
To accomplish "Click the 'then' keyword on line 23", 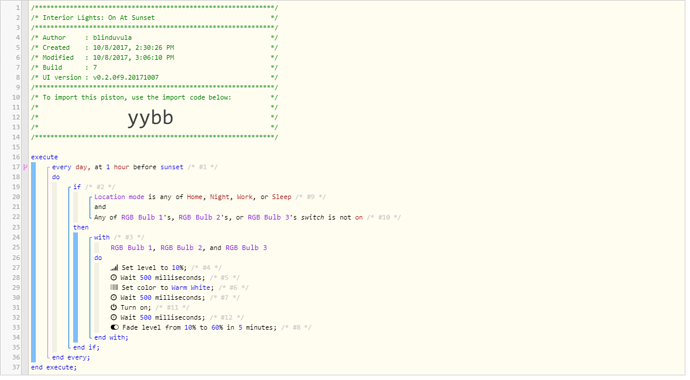I will [x=81, y=227].
